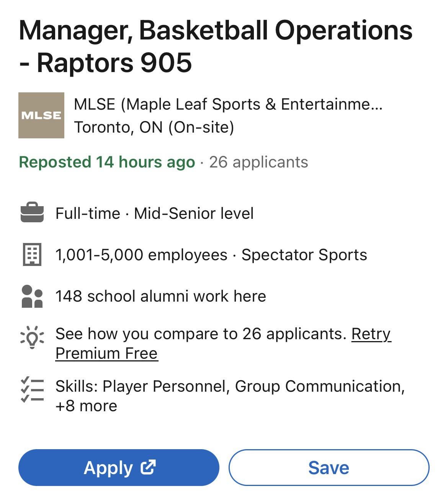This screenshot has height=499, width=448.
Task: Click the skills checklist icon
Action: 32,390
